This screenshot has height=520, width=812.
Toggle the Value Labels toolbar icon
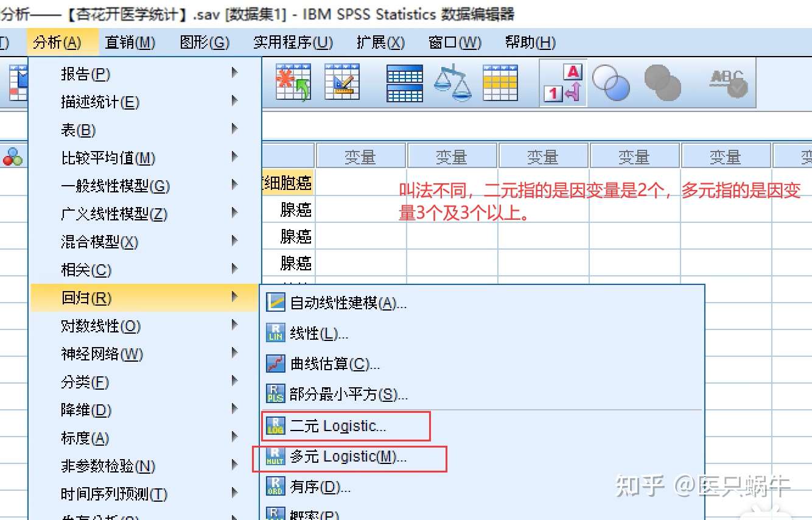click(563, 83)
